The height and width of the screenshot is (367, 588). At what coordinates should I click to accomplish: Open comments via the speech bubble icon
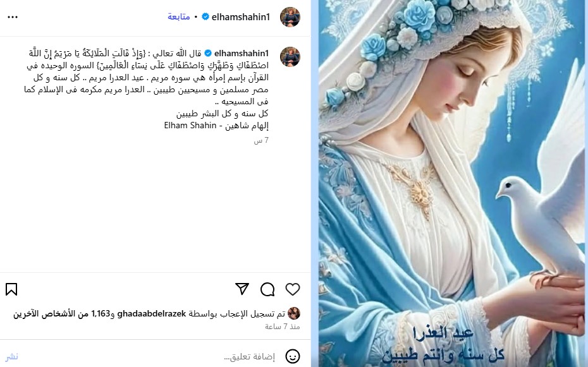267,289
